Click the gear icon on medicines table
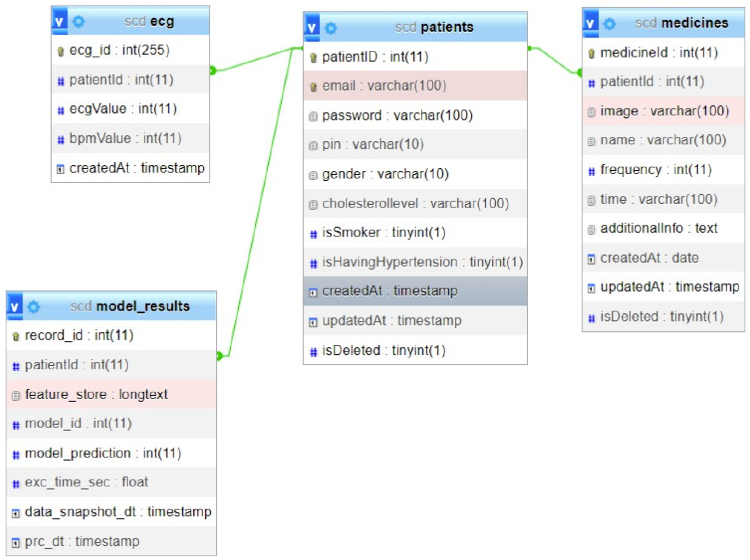The image size is (750, 560). tap(609, 24)
